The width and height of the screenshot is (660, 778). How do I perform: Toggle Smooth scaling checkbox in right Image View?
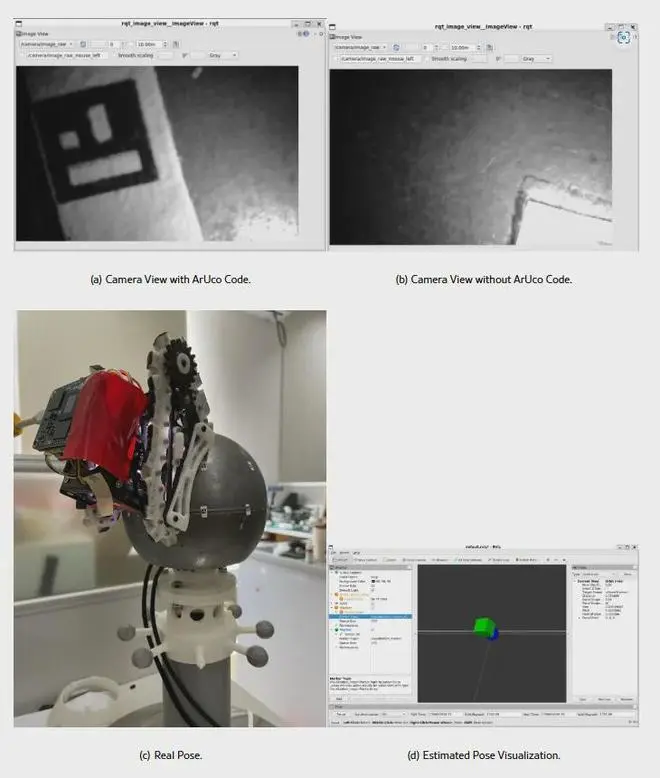[427, 58]
